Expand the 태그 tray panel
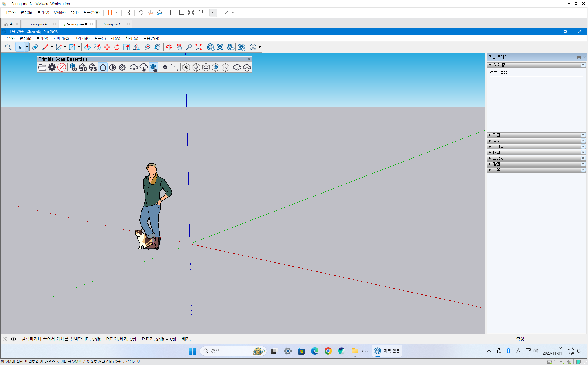The width and height of the screenshot is (588, 365). click(496, 152)
